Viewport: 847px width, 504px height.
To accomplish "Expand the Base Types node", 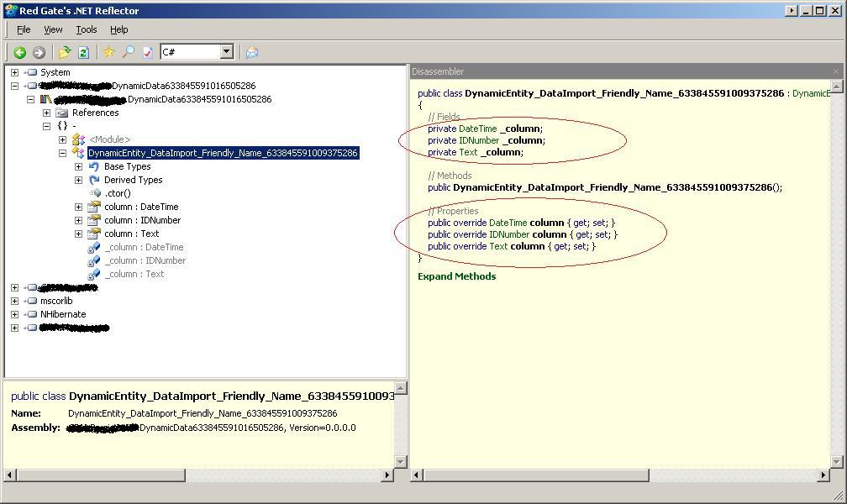I will 77,166.
